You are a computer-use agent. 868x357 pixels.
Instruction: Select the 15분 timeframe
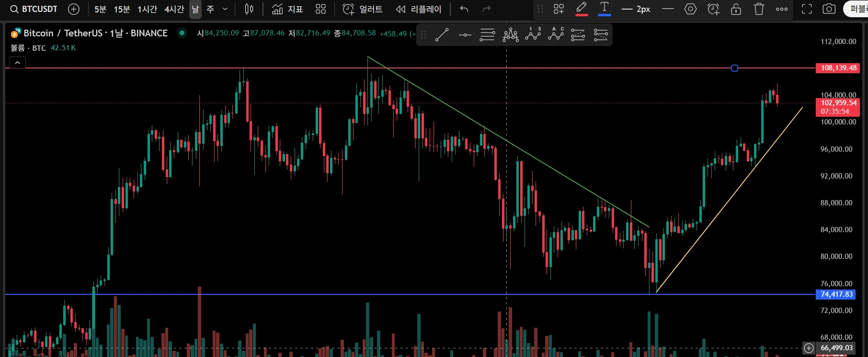(122, 9)
